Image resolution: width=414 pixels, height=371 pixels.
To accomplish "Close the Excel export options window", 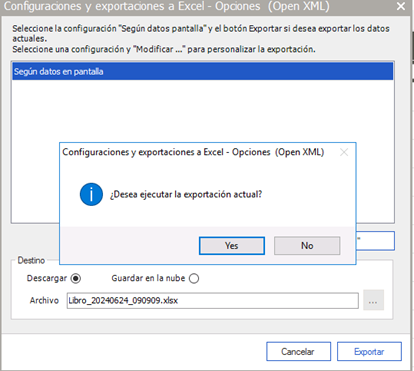I will [x=401, y=6].
